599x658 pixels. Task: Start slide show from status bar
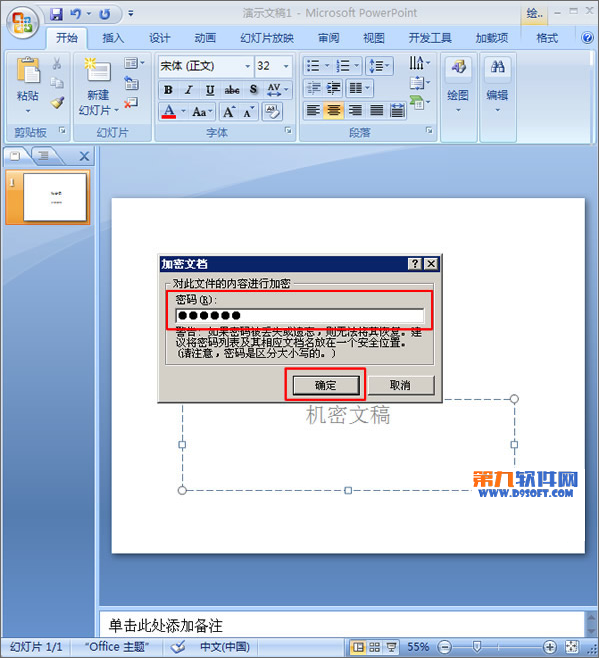pos(391,647)
